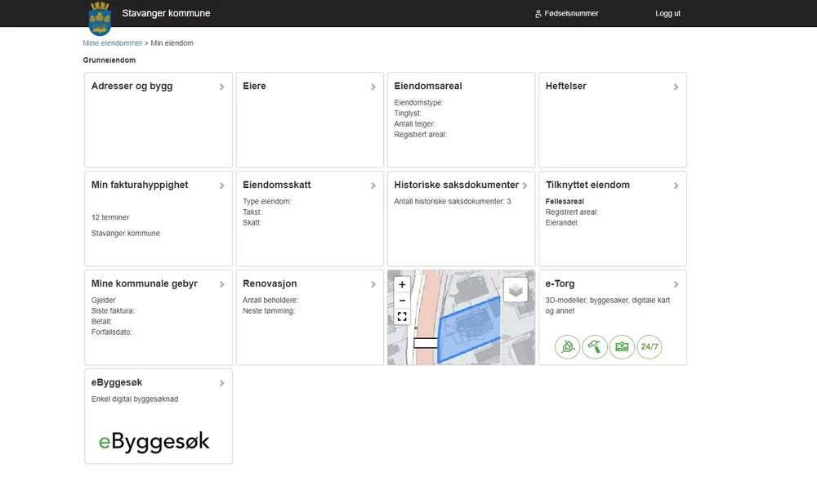Open the map layers selector
This screenshot has height=504, width=817.
coord(516,290)
